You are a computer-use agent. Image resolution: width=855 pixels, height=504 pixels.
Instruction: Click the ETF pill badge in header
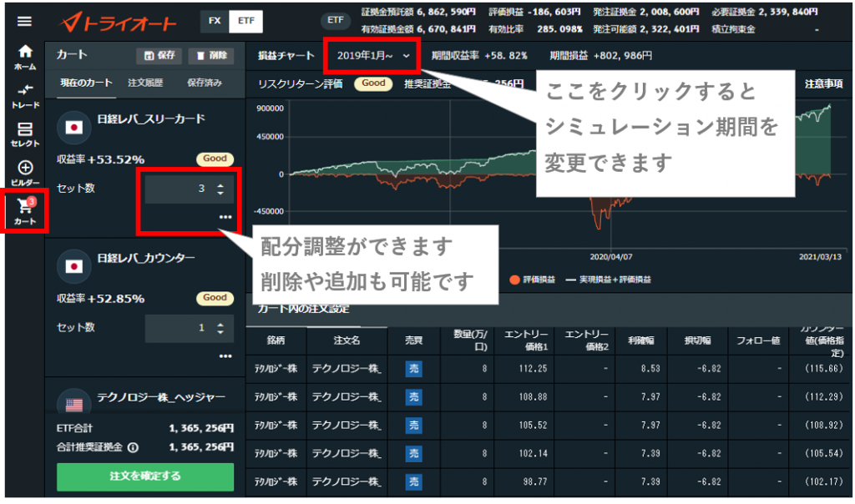point(335,21)
